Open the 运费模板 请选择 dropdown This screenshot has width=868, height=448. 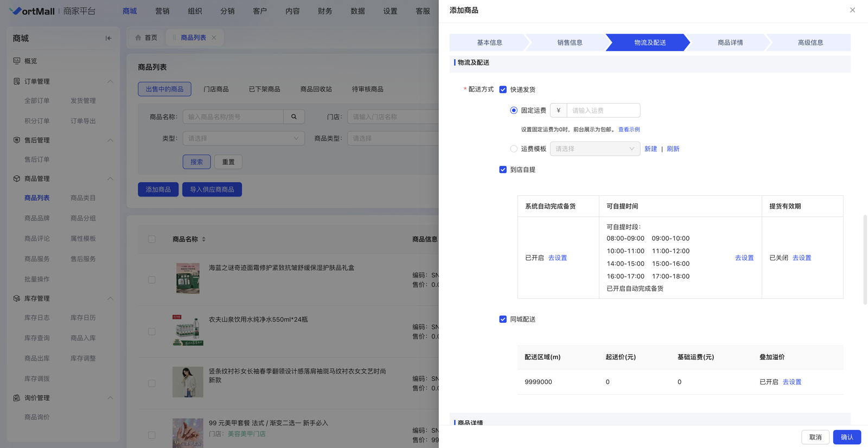point(595,149)
